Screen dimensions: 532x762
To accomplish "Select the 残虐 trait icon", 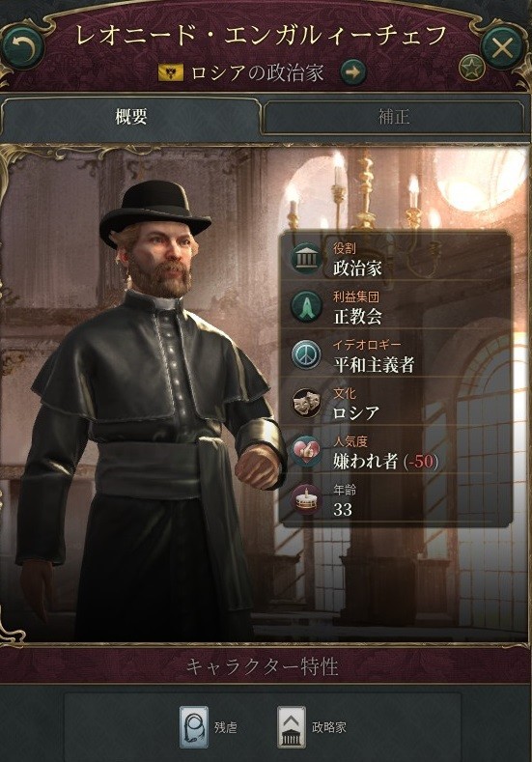I will coord(194,727).
